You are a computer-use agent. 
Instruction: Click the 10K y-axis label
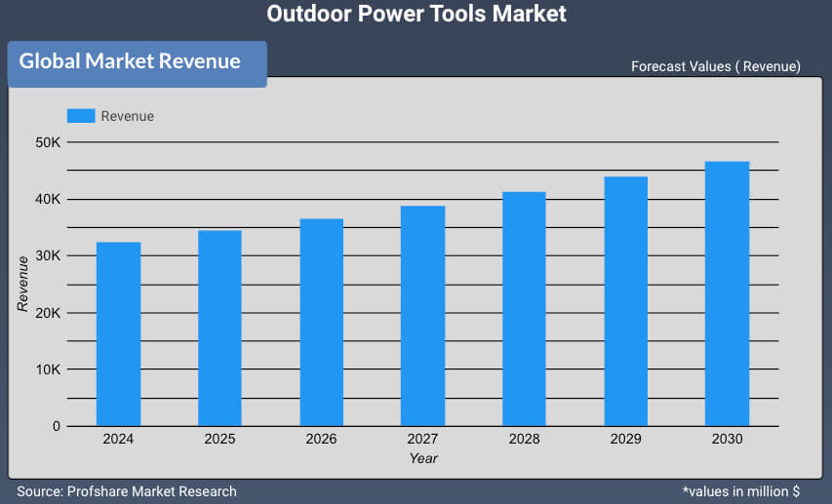point(48,369)
